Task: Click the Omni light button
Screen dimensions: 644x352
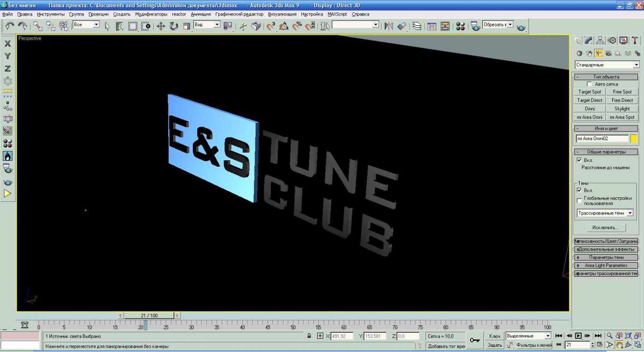Action: (x=589, y=109)
